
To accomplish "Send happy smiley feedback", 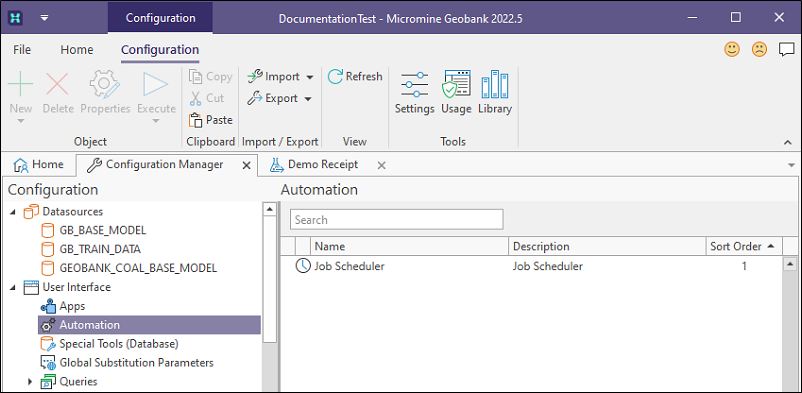I will pyautogui.click(x=732, y=50).
